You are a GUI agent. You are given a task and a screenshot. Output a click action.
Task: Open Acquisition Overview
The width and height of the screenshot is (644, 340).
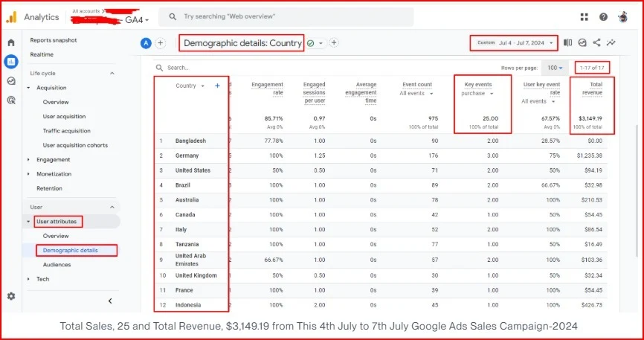(x=56, y=102)
